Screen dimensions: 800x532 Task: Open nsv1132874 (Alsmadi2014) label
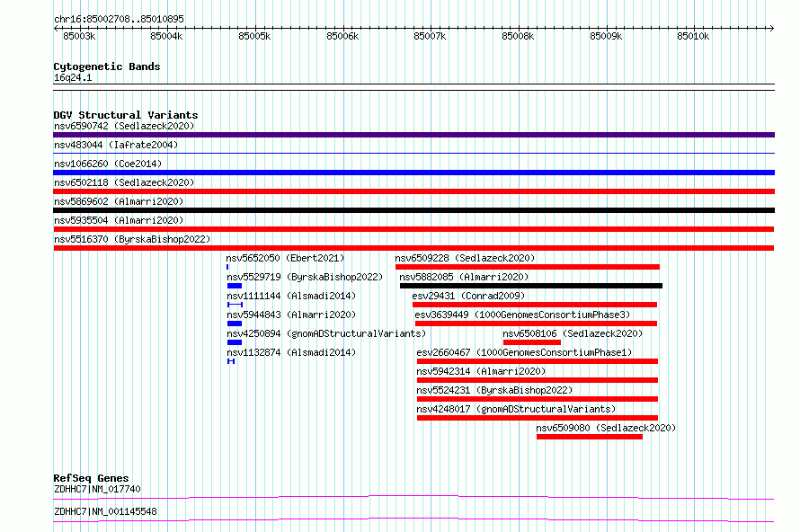click(291, 352)
